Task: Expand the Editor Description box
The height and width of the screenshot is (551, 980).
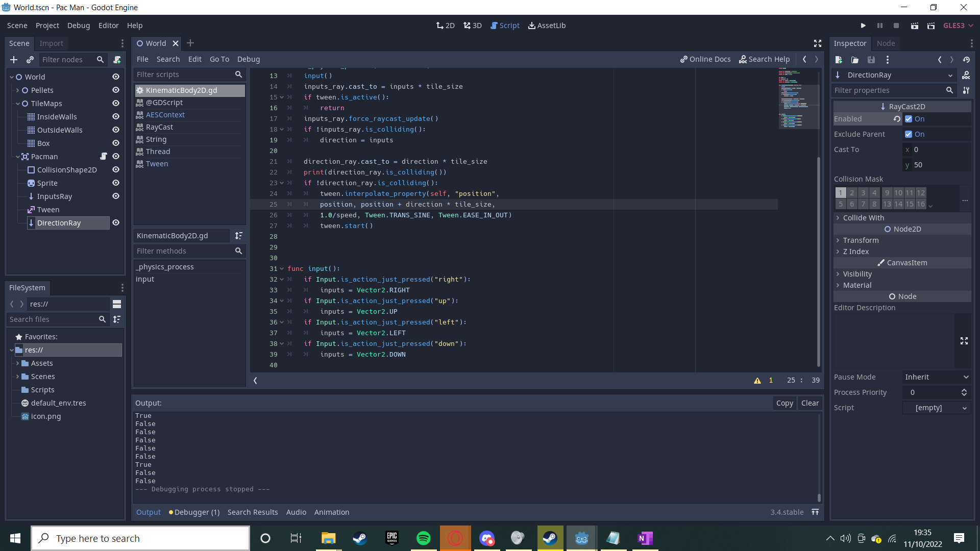Action: (964, 341)
